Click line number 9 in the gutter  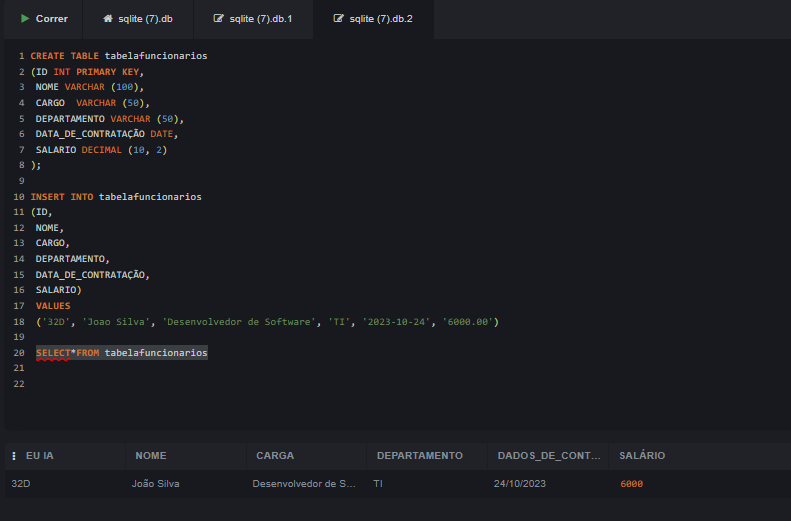pyautogui.click(x=21, y=181)
